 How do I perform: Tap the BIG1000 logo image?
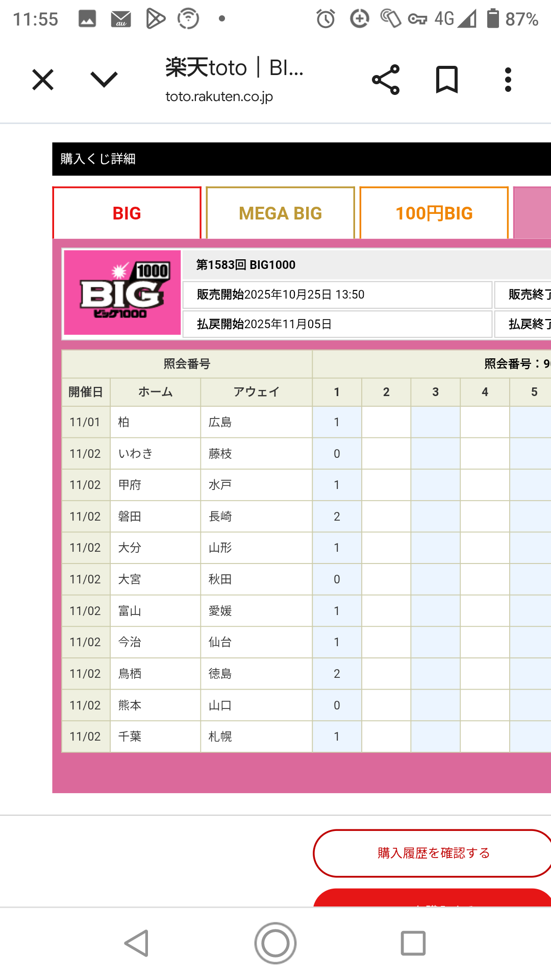pyautogui.click(x=122, y=292)
